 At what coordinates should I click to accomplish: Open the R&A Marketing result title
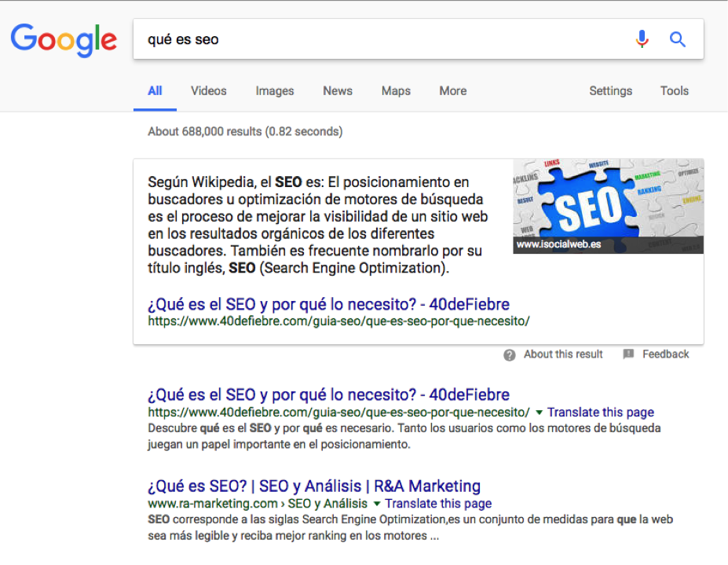point(313,486)
